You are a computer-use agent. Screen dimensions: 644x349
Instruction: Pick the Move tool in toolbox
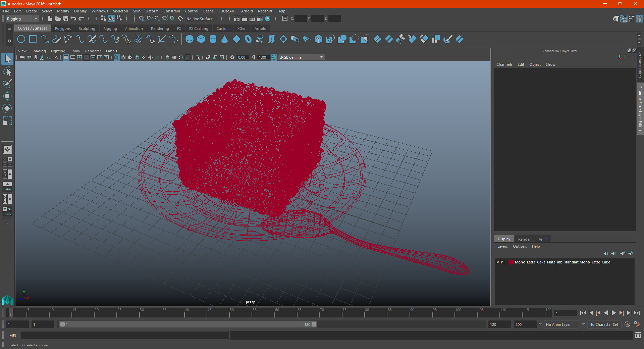[x=7, y=96]
